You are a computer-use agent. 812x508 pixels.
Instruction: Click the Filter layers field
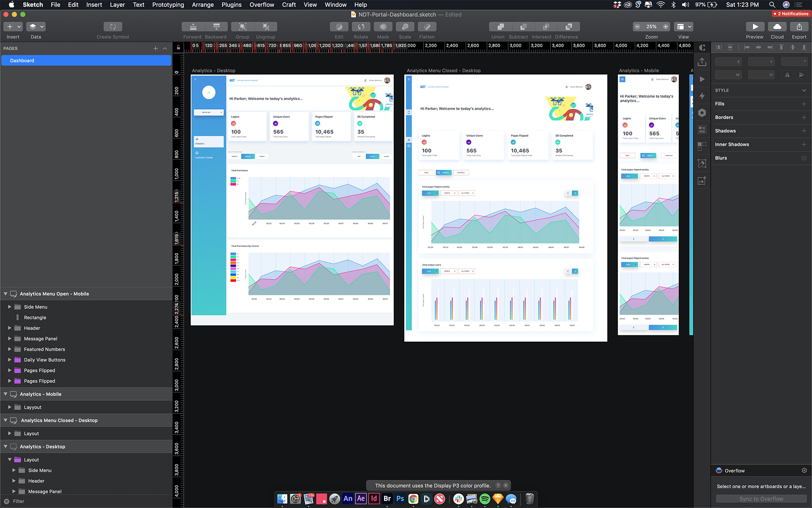86,501
